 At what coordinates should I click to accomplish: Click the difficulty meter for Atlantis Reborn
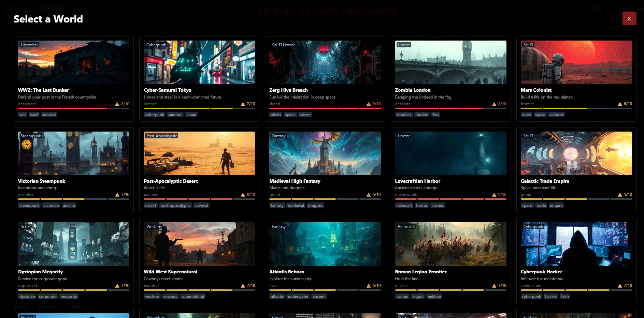coord(325,290)
